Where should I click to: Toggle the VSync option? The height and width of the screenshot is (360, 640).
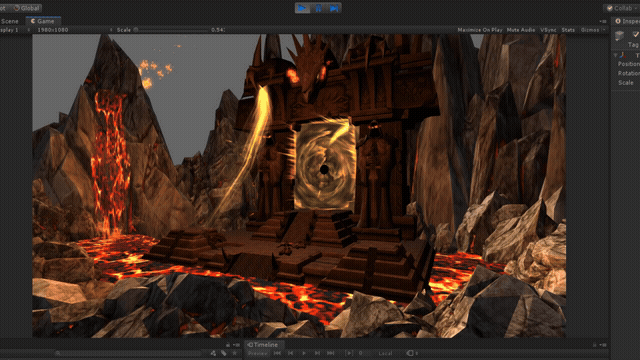pyautogui.click(x=548, y=30)
